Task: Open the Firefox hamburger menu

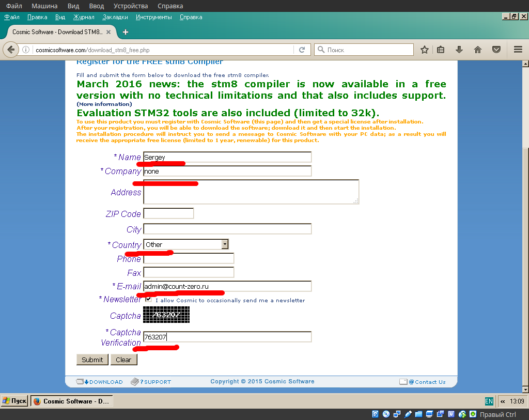Action: click(x=518, y=50)
